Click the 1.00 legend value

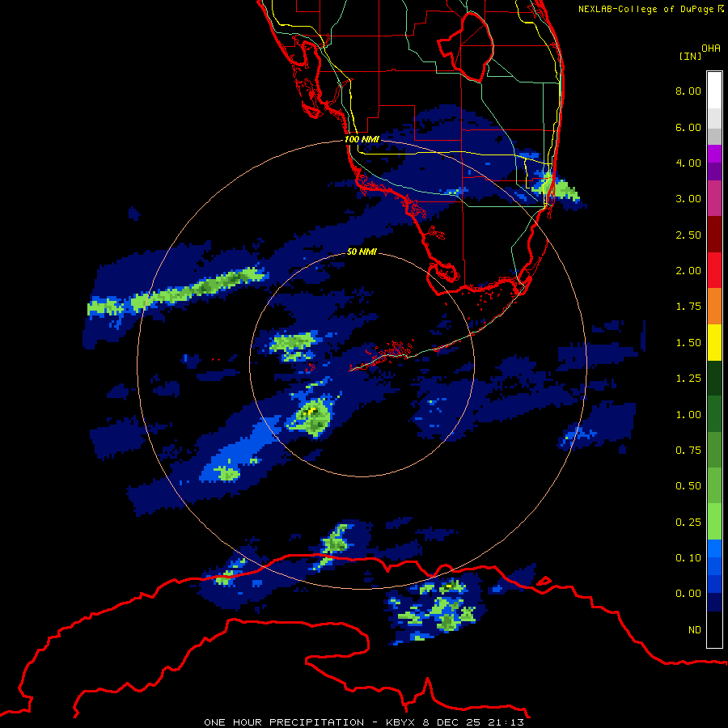point(688,415)
